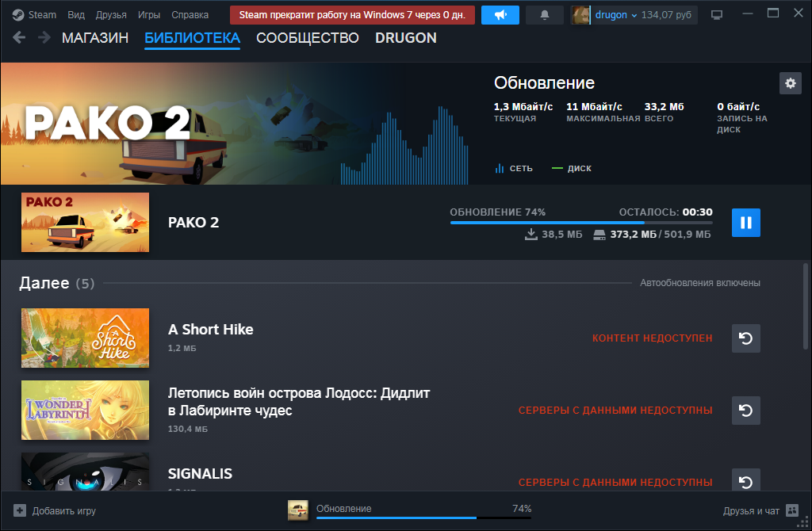
Task: Click Добавить игру plus icon
Action: 20,511
